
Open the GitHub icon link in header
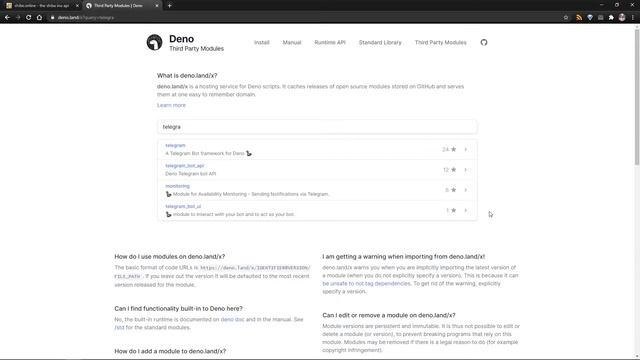click(484, 42)
